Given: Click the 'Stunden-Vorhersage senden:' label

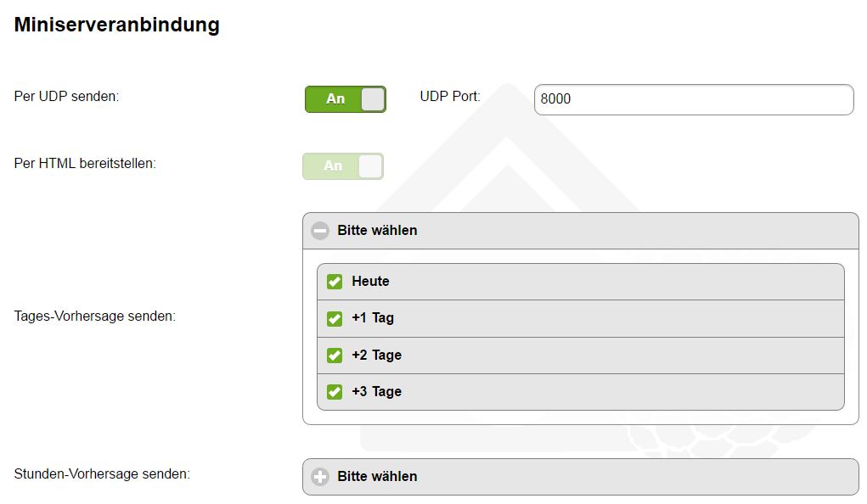Looking at the screenshot, I should coord(102,473).
